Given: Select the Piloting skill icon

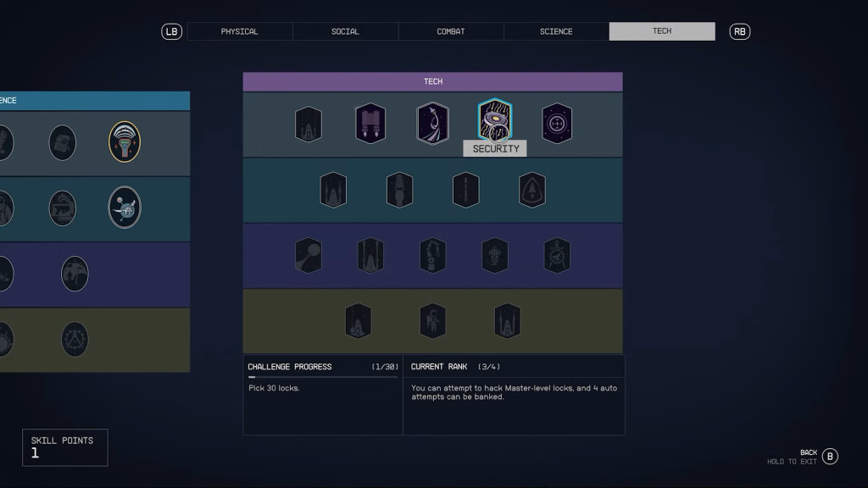Looking at the screenshot, I should pyautogui.click(x=432, y=122).
